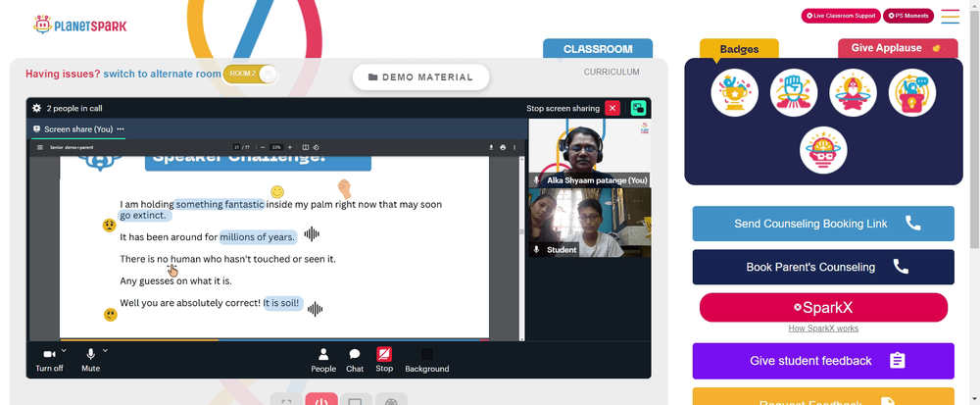Click the green picture-in-picture layout icon
This screenshot has width=980, height=405.
[638, 108]
